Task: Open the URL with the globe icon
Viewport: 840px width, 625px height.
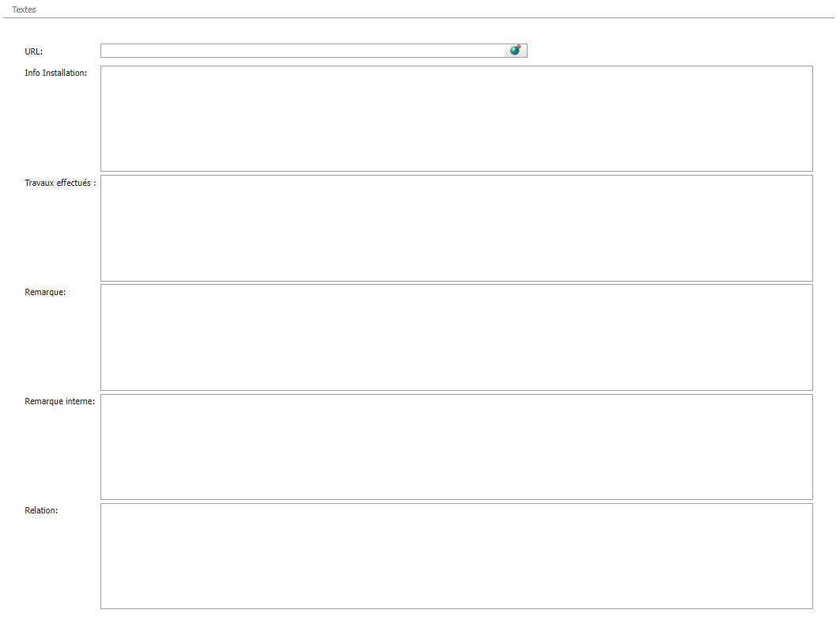Action: pos(516,51)
